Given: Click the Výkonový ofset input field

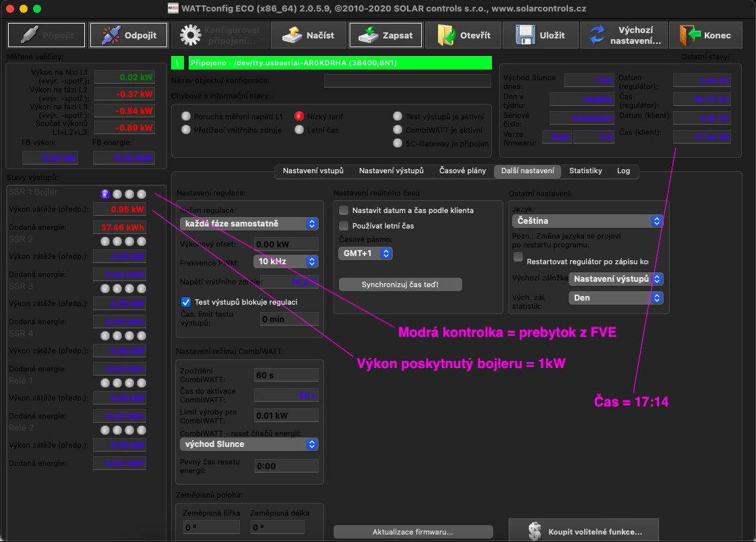Looking at the screenshot, I should (286, 244).
